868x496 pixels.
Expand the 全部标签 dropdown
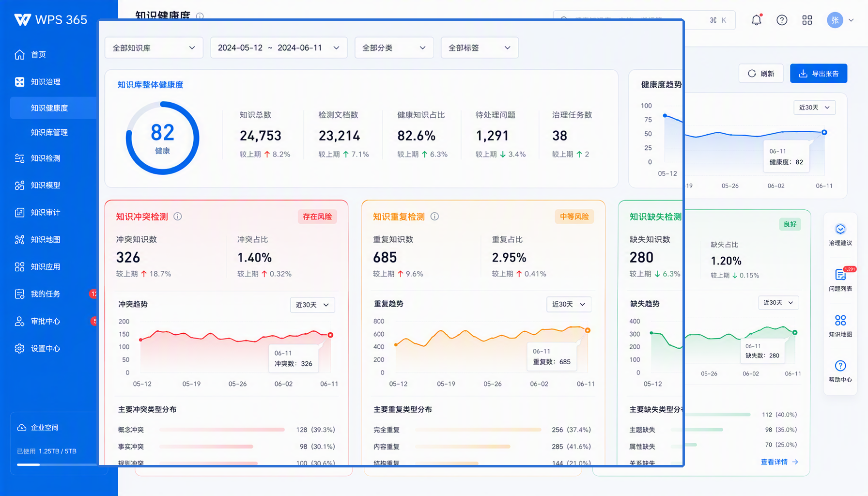coord(480,47)
